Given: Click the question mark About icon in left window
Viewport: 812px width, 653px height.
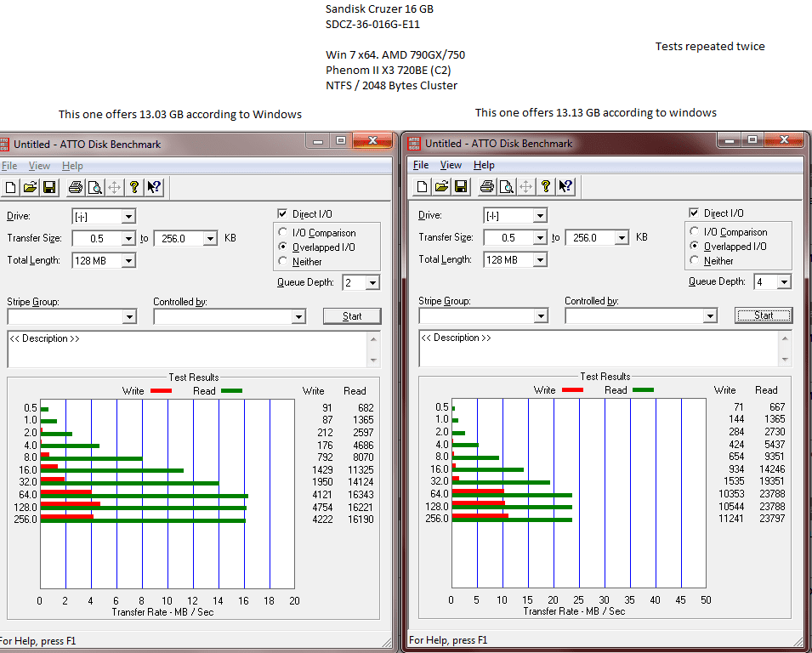Looking at the screenshot, I should point(133,187).
